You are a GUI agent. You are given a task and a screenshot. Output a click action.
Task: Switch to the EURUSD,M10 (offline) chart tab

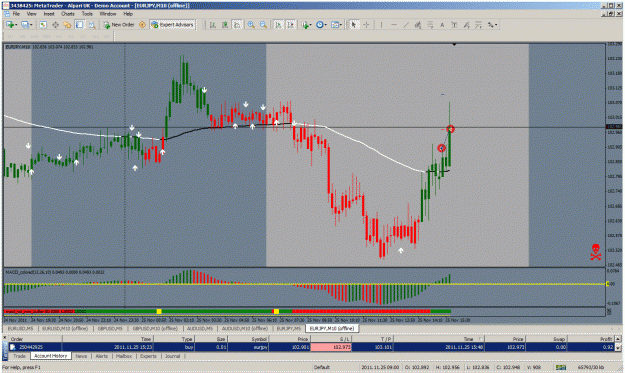[65, 328]
